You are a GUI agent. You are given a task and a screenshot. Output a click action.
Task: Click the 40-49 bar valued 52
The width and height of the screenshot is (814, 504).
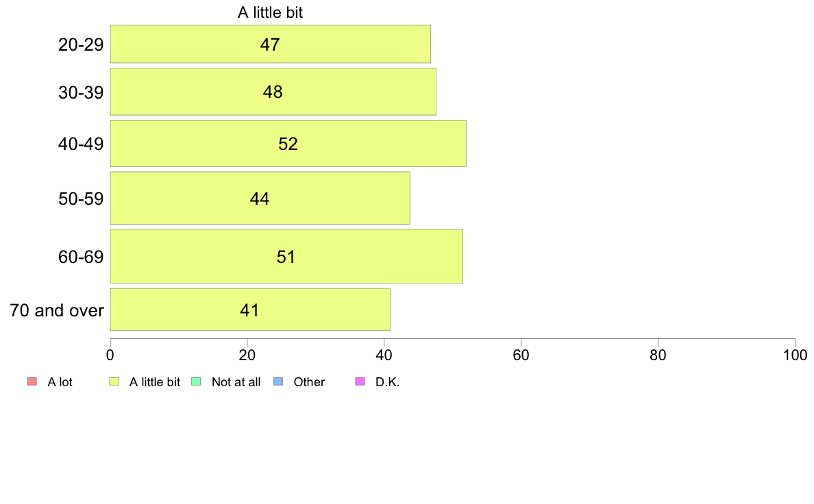click(288, 143)
